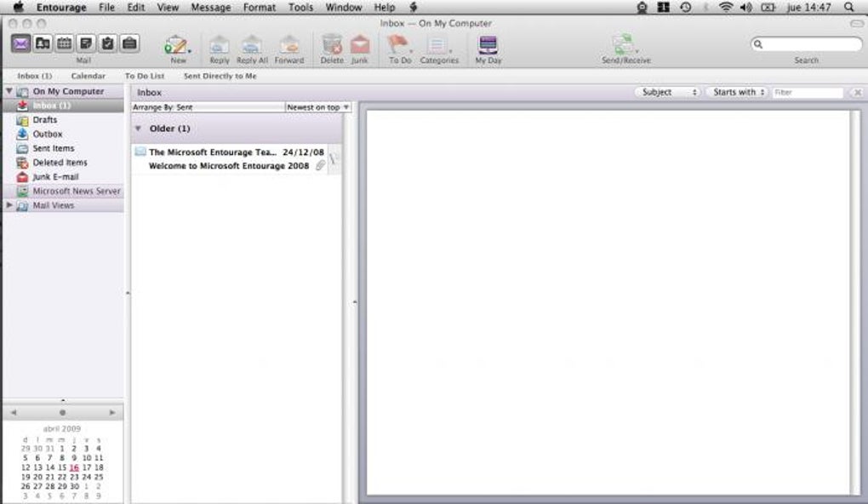Viewport: 868px width, 504px height.
Task: Go to previous month in mini calendar
Action: [14, 413]
